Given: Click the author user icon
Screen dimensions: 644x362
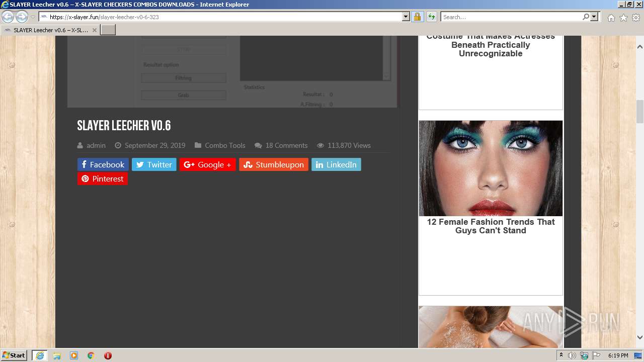Looking at the screenshot, I should [80, 145].
